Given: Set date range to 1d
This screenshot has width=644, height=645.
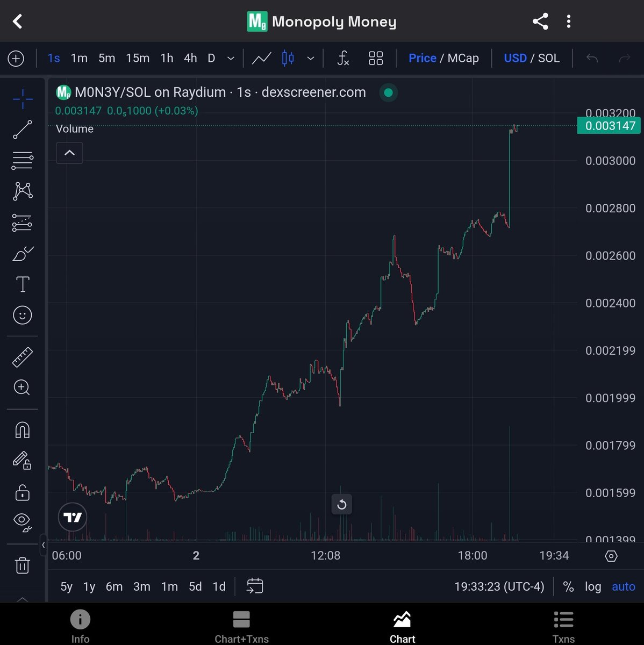Looking at the screenshot, I should click(219, 586).
